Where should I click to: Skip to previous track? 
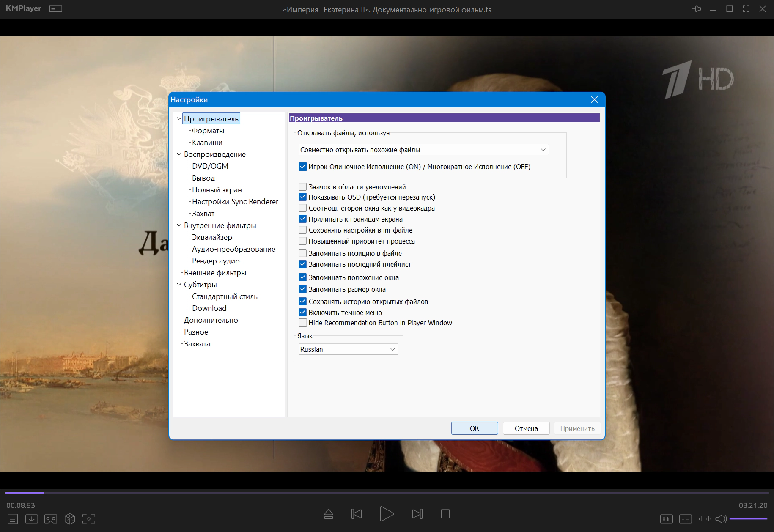(x=357, y=514)
